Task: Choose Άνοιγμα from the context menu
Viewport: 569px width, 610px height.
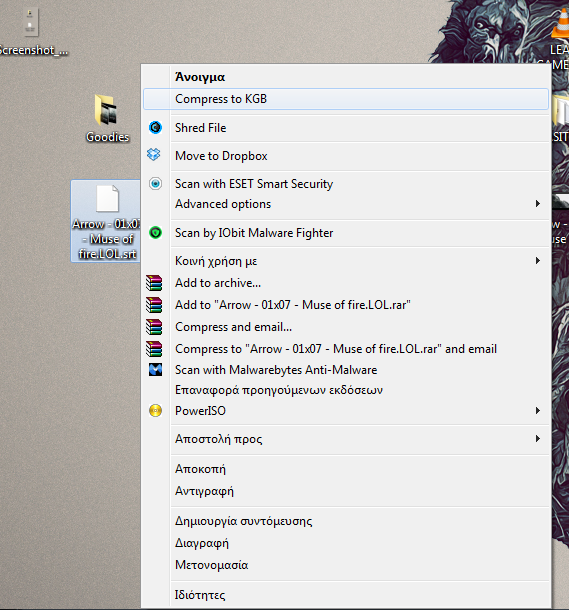Action: pos(346,77)
